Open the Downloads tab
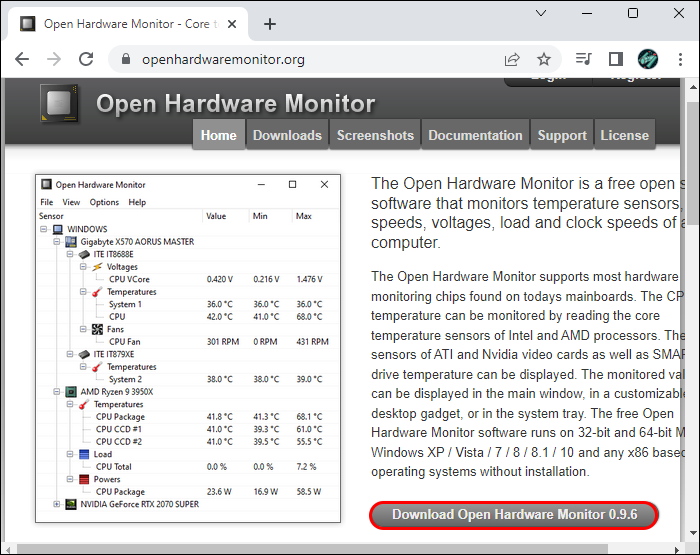Viewport: 700px width, 555px height. pos(287,135)
